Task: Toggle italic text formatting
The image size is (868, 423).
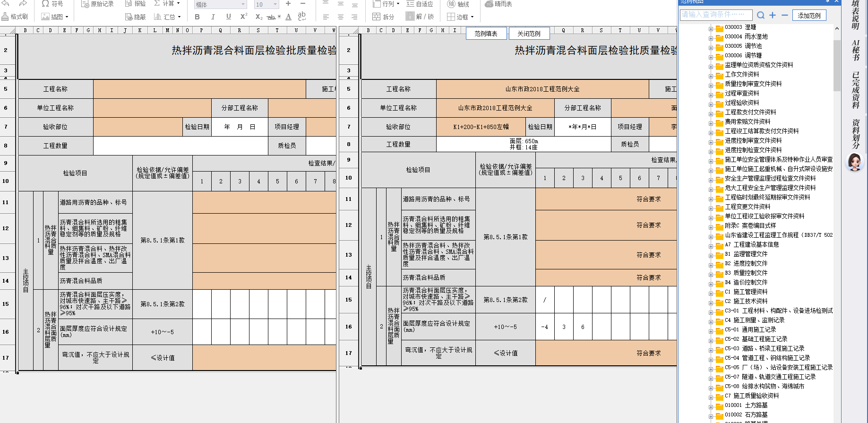Action: (x=213, y=17)
